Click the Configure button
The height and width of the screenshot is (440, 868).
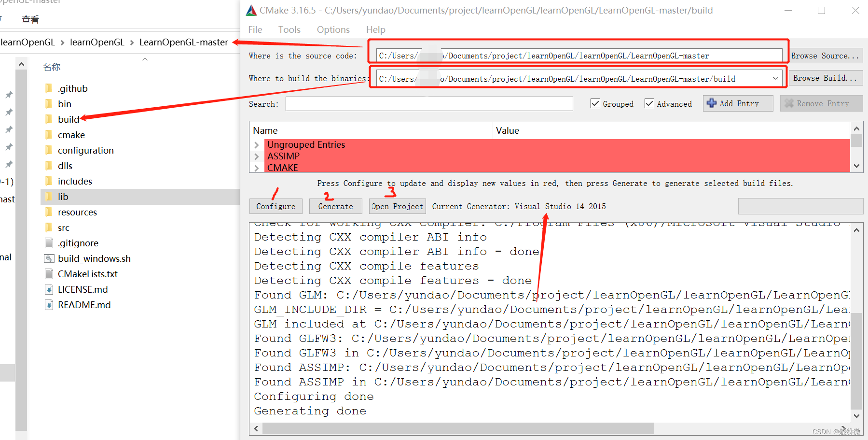pyautogui.click(x=276, y=206)
